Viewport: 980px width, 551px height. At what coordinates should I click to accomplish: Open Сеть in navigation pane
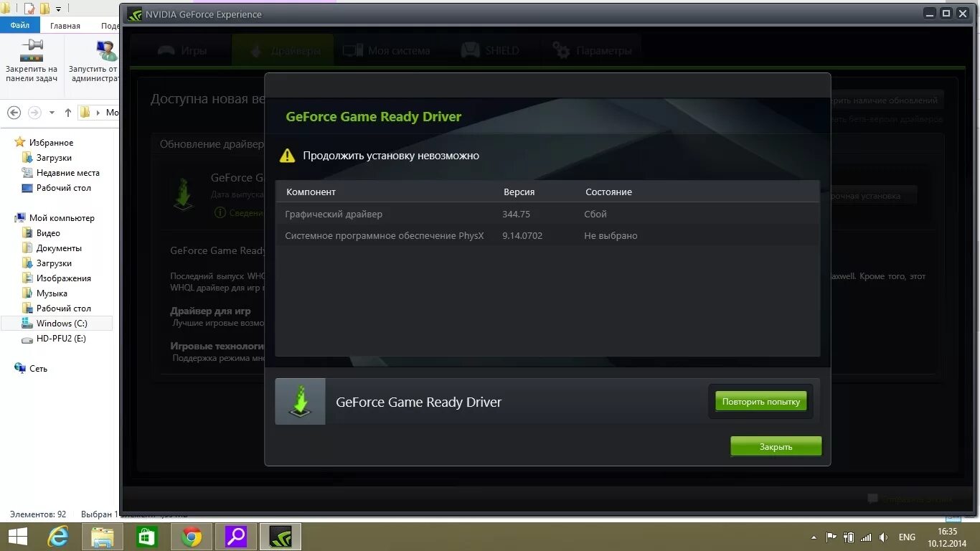click(x=38, y=369)
